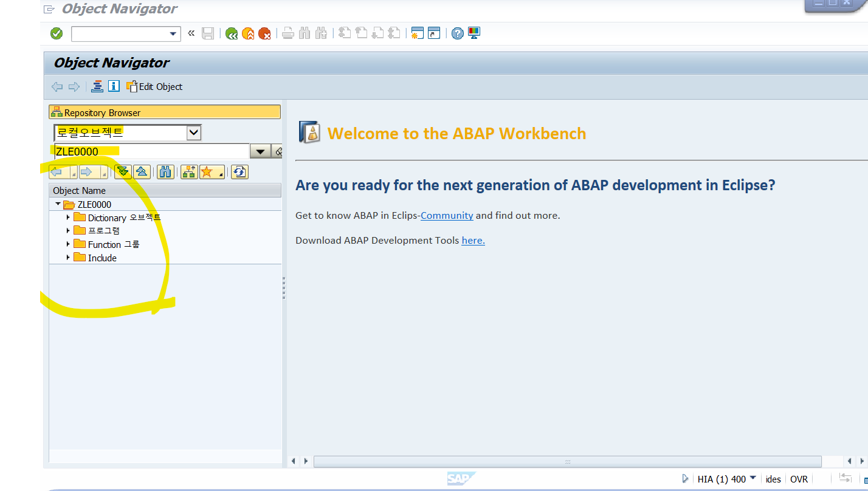Click the orange Exit icon
The height and width of the screenshot is (491, 868).
pyautogui.click(x=248, y=33)
